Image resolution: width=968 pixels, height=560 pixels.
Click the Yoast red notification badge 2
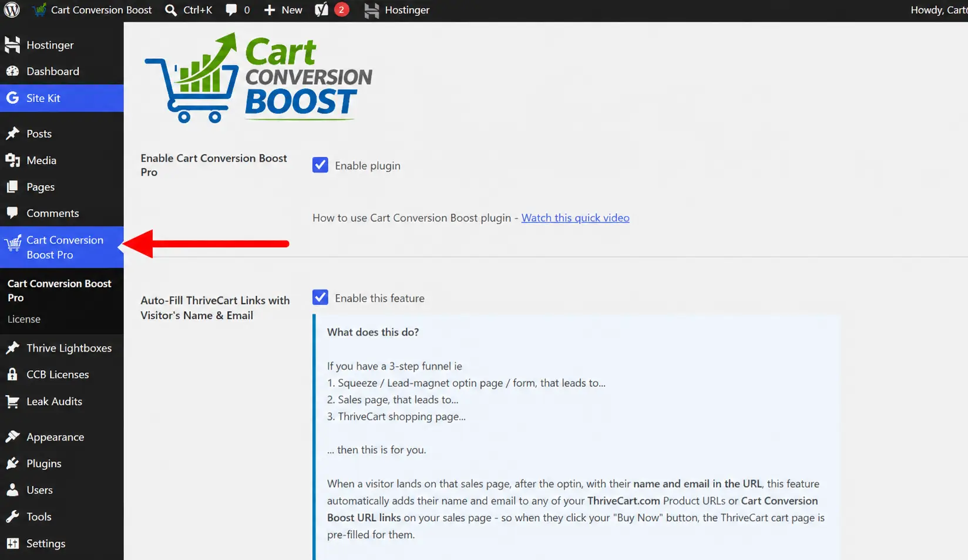point(341,10)
